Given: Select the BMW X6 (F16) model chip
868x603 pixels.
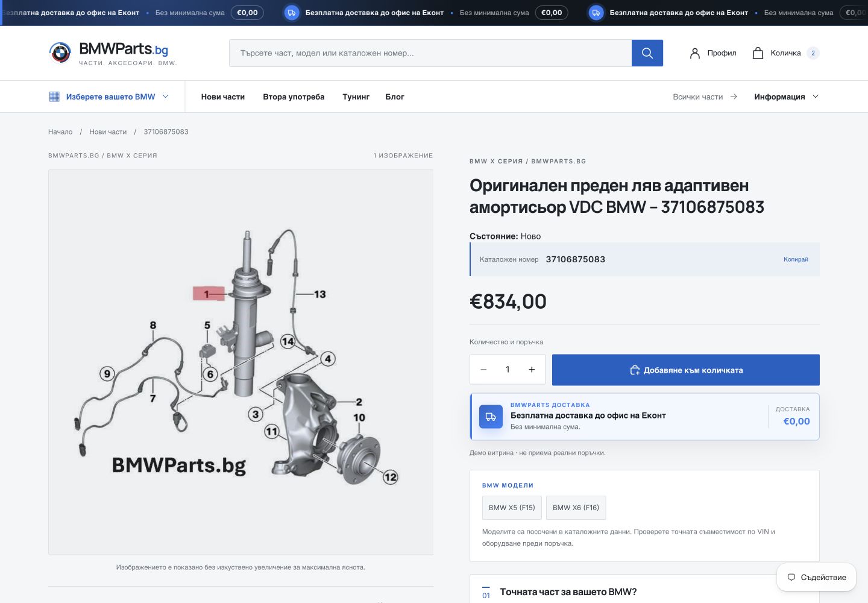Looking at the screenshot, I should [576, 508].
